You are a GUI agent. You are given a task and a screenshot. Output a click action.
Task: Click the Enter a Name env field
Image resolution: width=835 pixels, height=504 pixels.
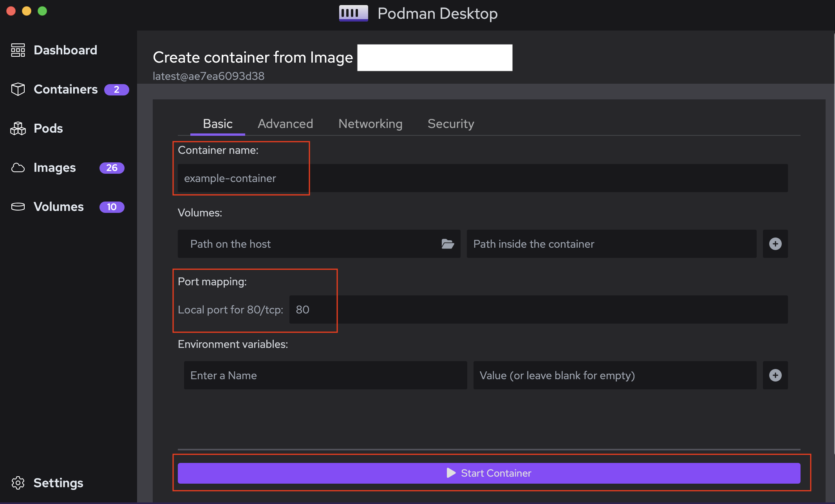[325, 375]
